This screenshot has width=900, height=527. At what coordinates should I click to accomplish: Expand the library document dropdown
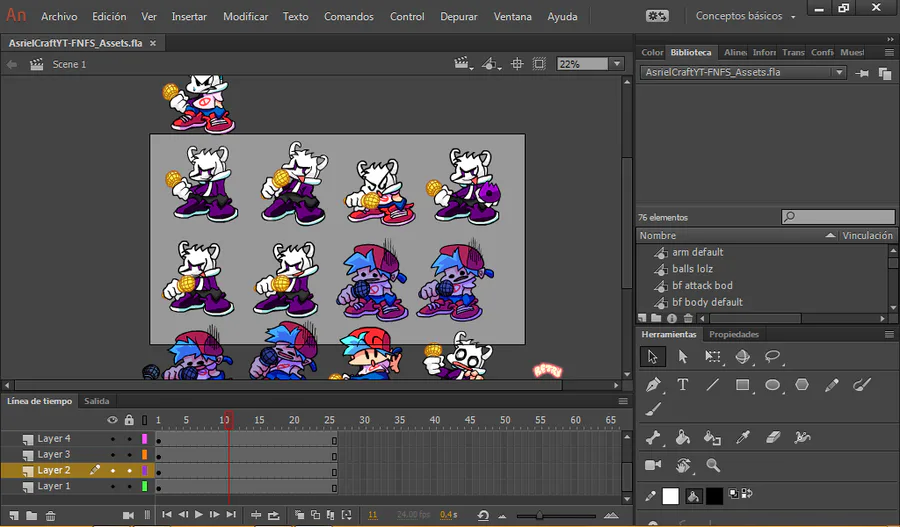click(838, 73)
